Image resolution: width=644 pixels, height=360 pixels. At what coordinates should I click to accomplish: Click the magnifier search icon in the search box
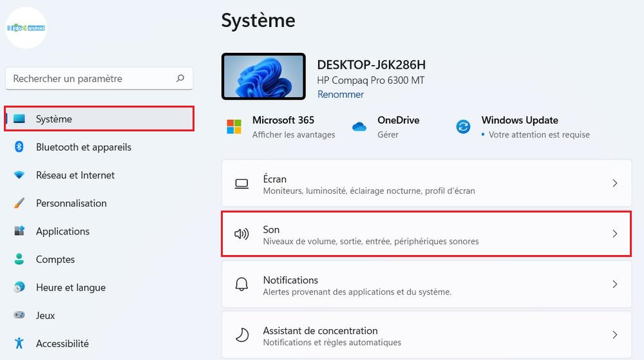click(x=180, y=78)
